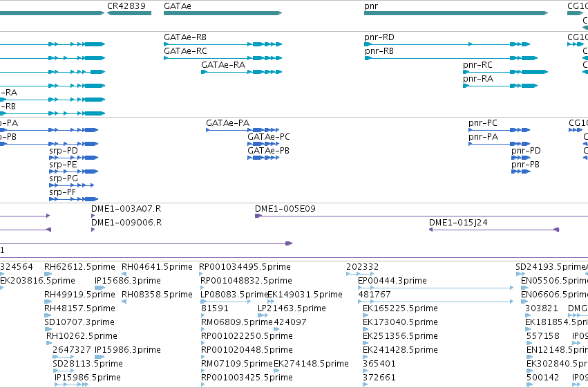
Task: Click the RH49919.5prime EST label
Action: pyautogui.click(x=79, y=295)
